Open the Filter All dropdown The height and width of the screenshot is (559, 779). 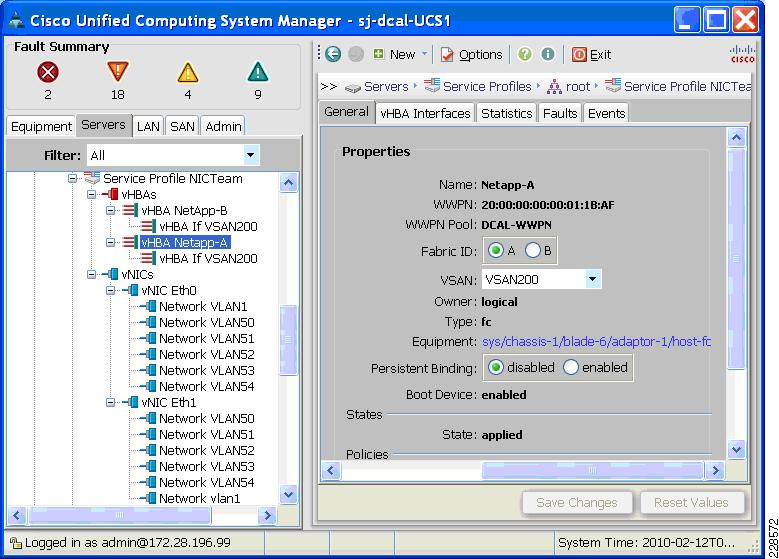[250, 155]
